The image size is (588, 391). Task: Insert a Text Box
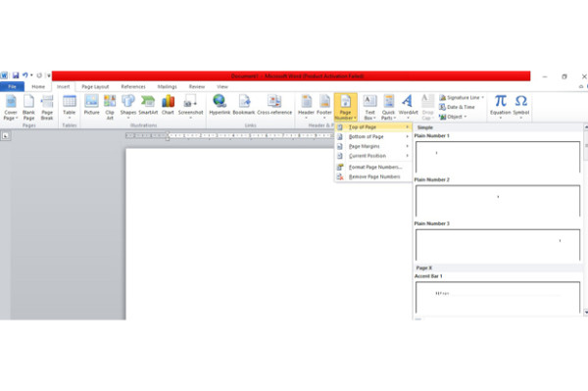coord(369,107)
